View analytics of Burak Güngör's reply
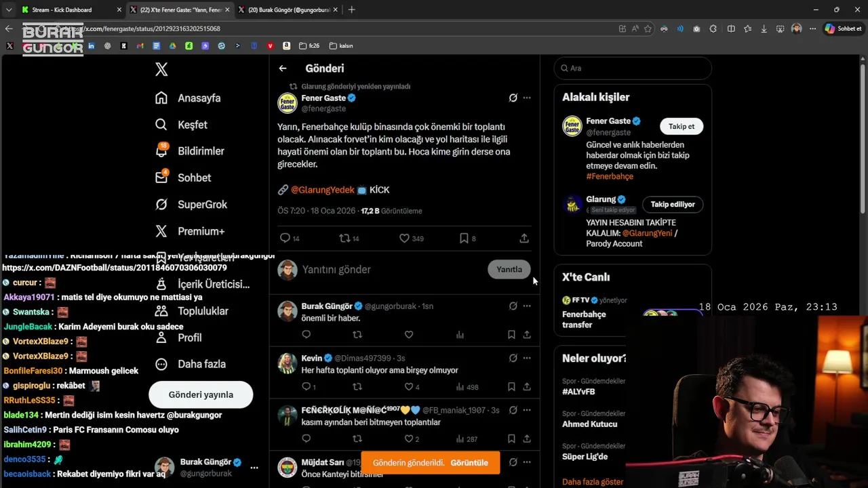 pos(460,334)
